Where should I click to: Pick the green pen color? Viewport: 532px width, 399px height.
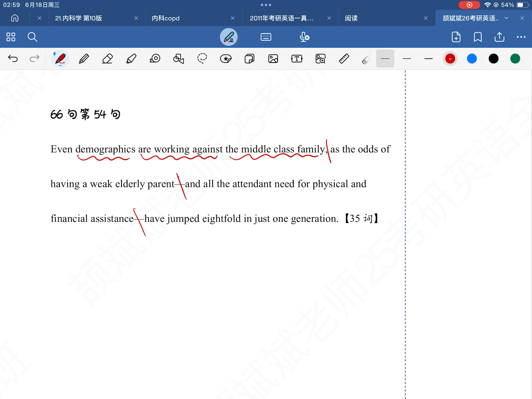tap(515, 59)
